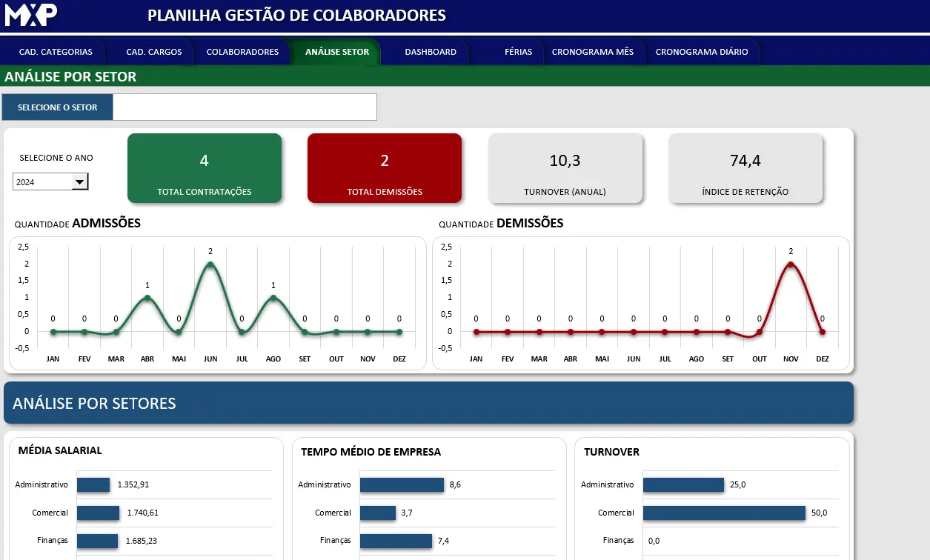Viewport: 930px width, 560px height.
Task: Click the MXP logo
Action: click(x=31, y=15)
